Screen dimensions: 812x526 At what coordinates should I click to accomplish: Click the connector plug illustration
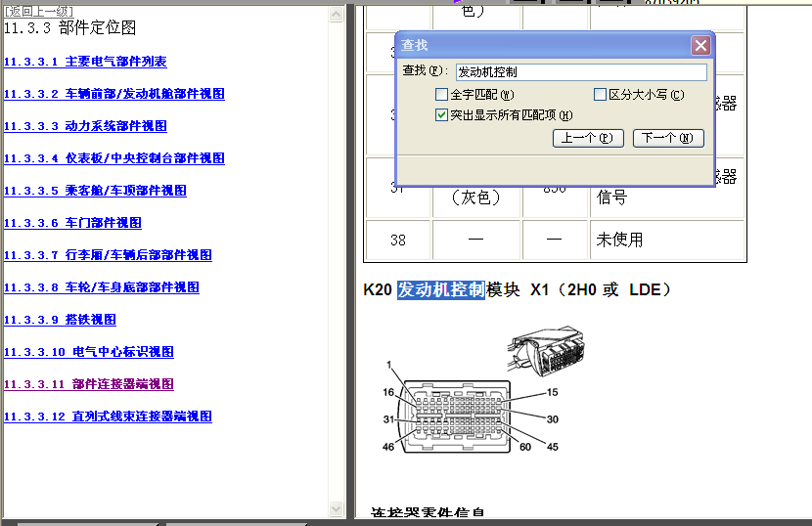(546, 351)
